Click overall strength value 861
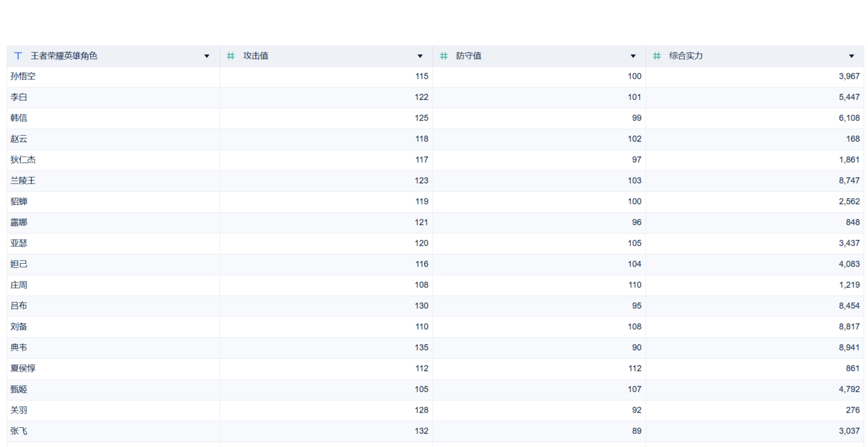The height and width of the screenshot is (447, 868). [x=853, y=369]
